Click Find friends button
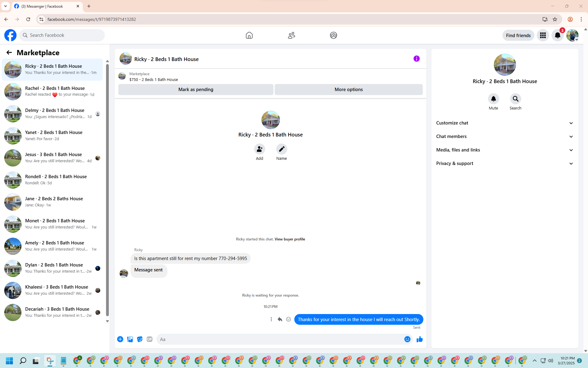This screenshot has height=368, width=588. click(x=518, y=35)
